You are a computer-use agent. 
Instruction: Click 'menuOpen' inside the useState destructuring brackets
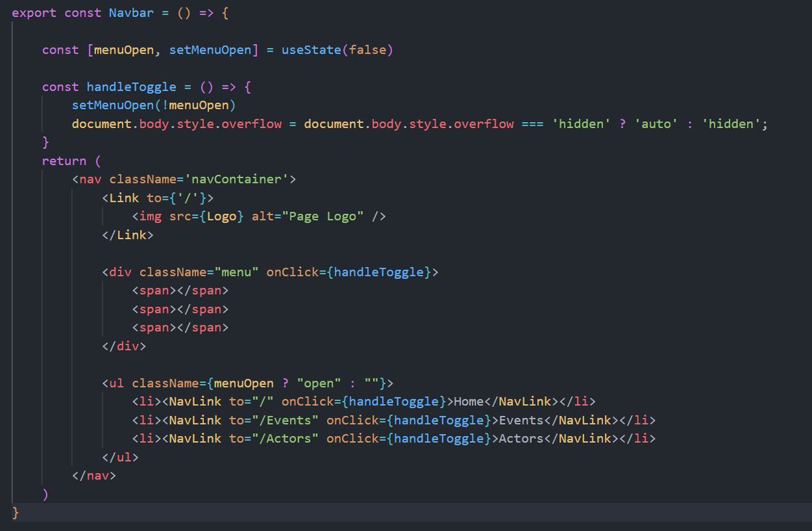124,50
